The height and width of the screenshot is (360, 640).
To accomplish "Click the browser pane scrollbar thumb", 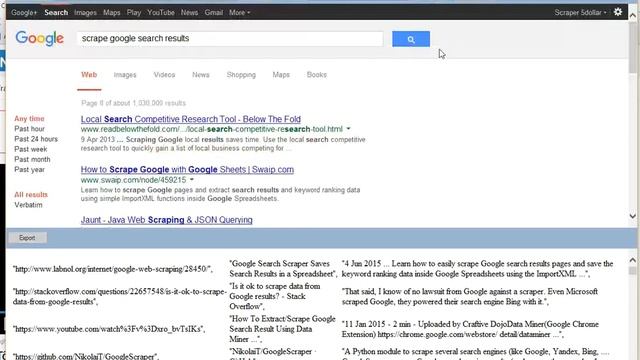I will pos(633,48).
